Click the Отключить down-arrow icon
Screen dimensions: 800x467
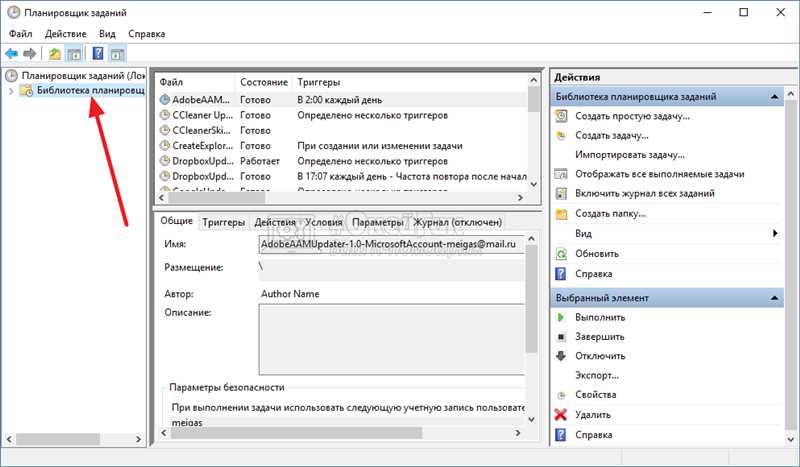561,356
